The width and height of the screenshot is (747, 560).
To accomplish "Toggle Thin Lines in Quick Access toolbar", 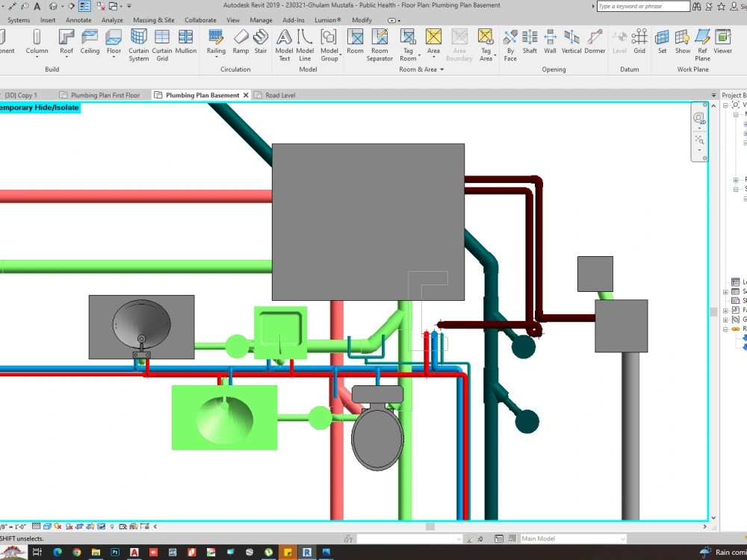I will point(84,6).
